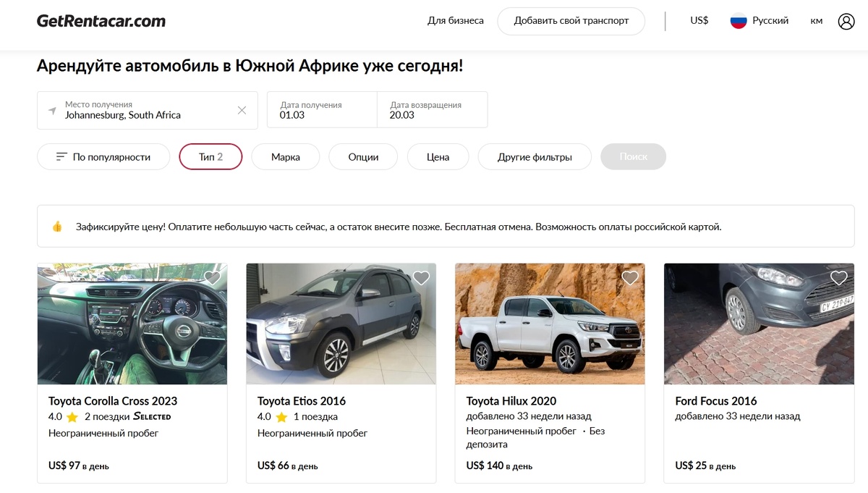868x493 pixels.
Task: Open the Опции filter dropdown
Action: point(363,157)
